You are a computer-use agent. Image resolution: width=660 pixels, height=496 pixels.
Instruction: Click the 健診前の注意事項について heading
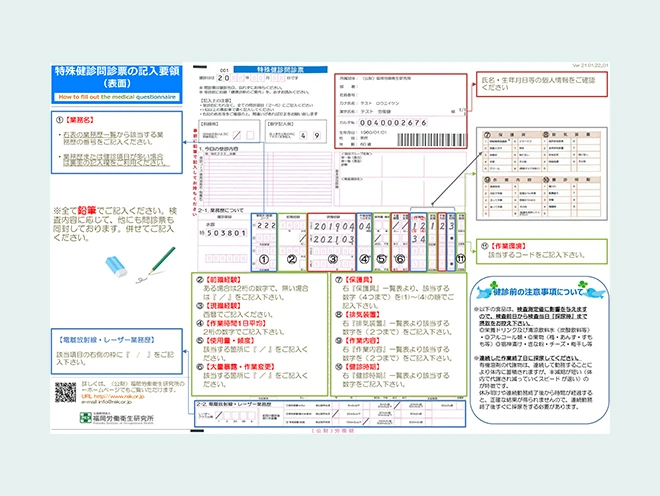tap(540, 291)
